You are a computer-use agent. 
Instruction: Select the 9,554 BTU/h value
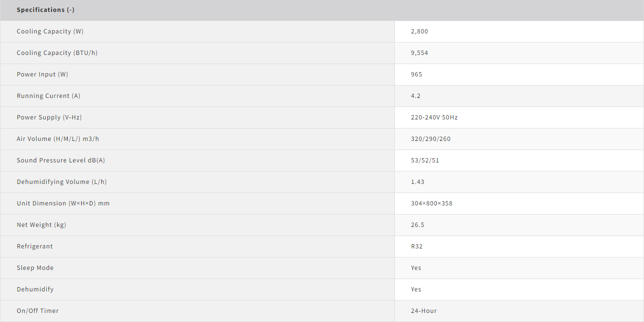pos(420,53)
